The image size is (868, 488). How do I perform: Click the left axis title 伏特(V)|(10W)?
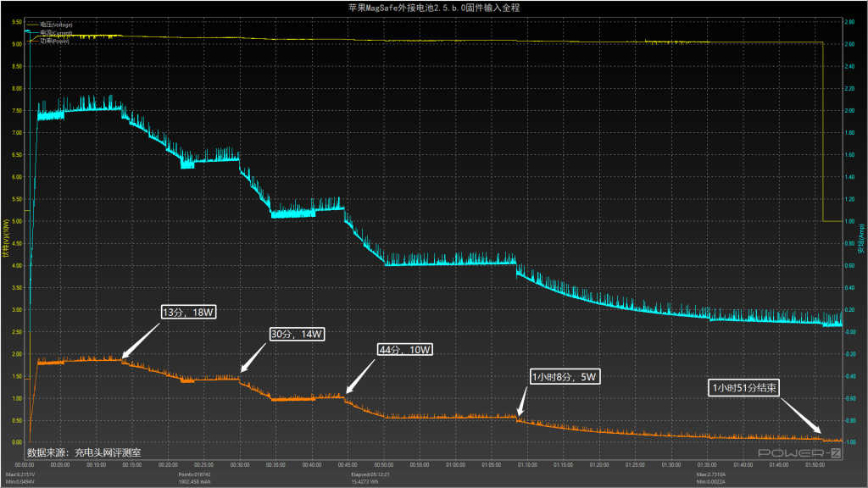pos(6,238)
